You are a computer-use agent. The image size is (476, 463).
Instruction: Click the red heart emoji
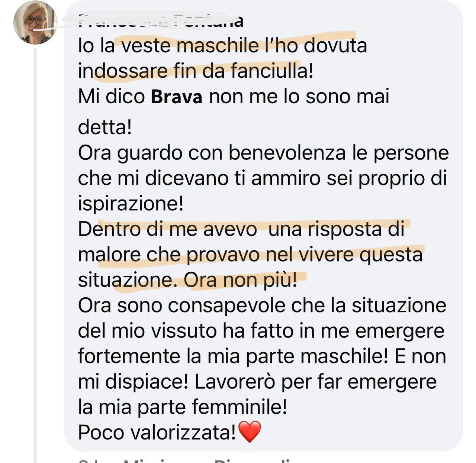click(249, 432)
